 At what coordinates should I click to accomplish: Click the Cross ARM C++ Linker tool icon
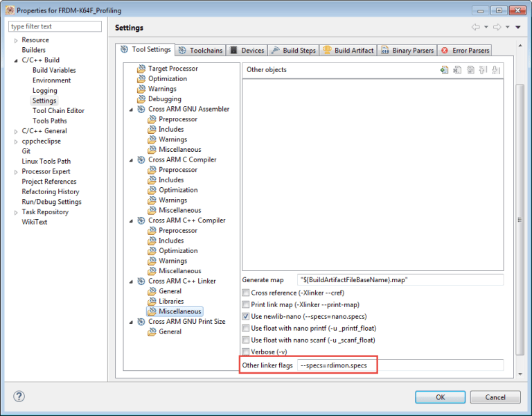click(x=141, y=281)
